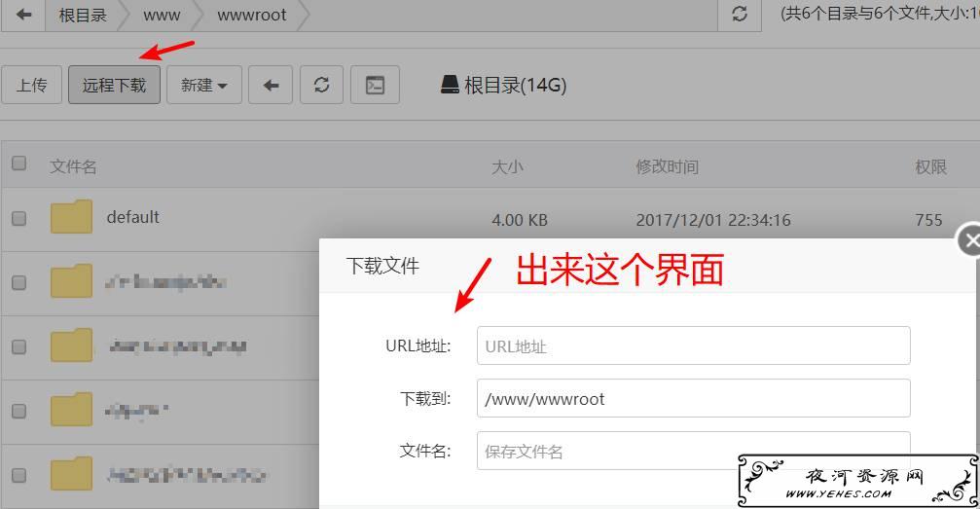Focus the URL地址 input field

(693, 345)
